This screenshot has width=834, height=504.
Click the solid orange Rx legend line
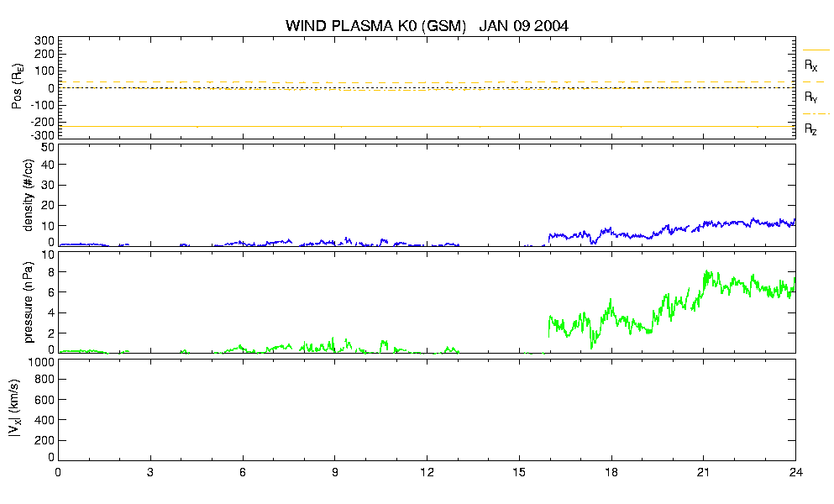tap(816, 50)
